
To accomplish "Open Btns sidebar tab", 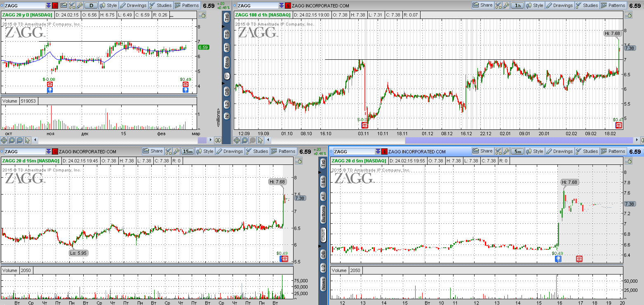I will (x=226, y=63).
